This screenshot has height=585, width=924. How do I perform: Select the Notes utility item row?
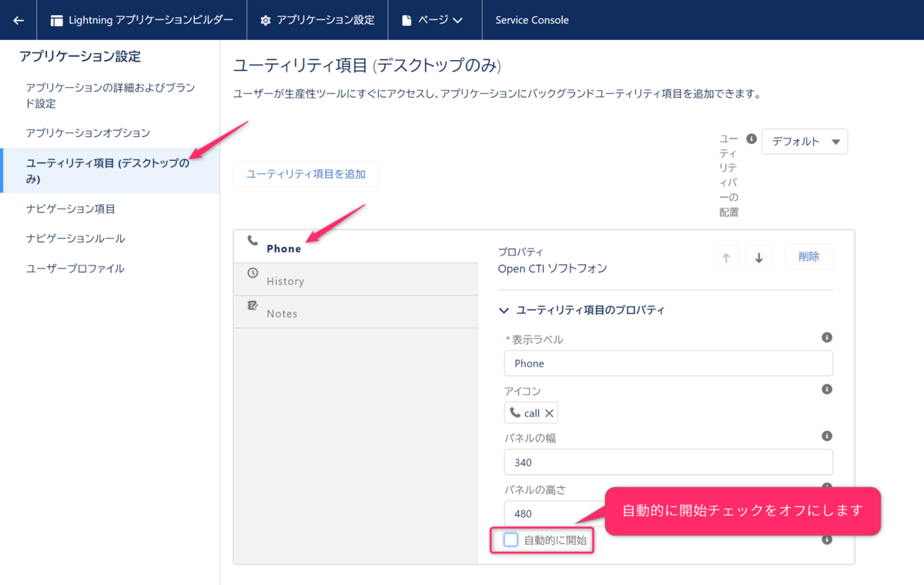[356, 312]
